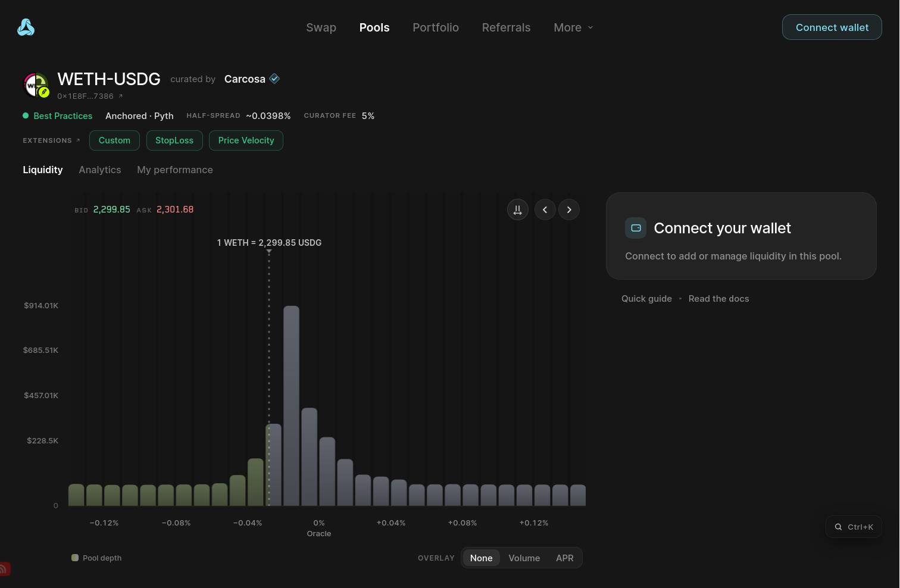
Task: Click the Custom extension chip
Action: (114, 140)
